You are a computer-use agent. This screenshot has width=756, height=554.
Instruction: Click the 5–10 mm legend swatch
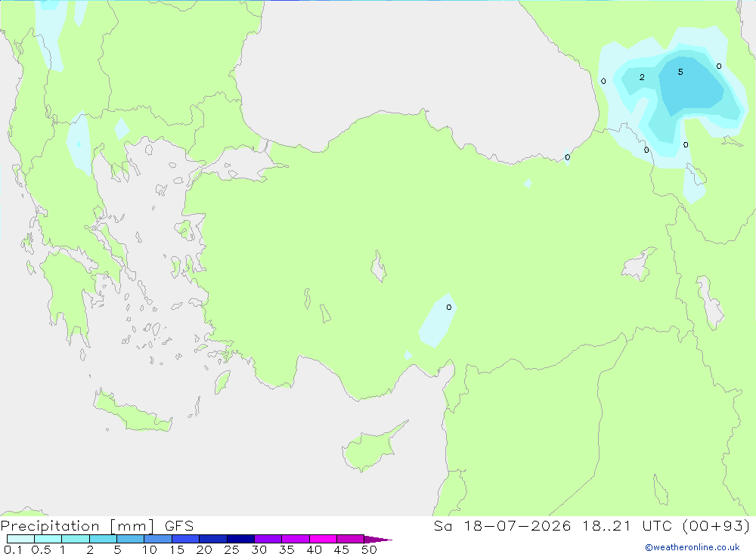pyautogui.click(x=130, y=539)
